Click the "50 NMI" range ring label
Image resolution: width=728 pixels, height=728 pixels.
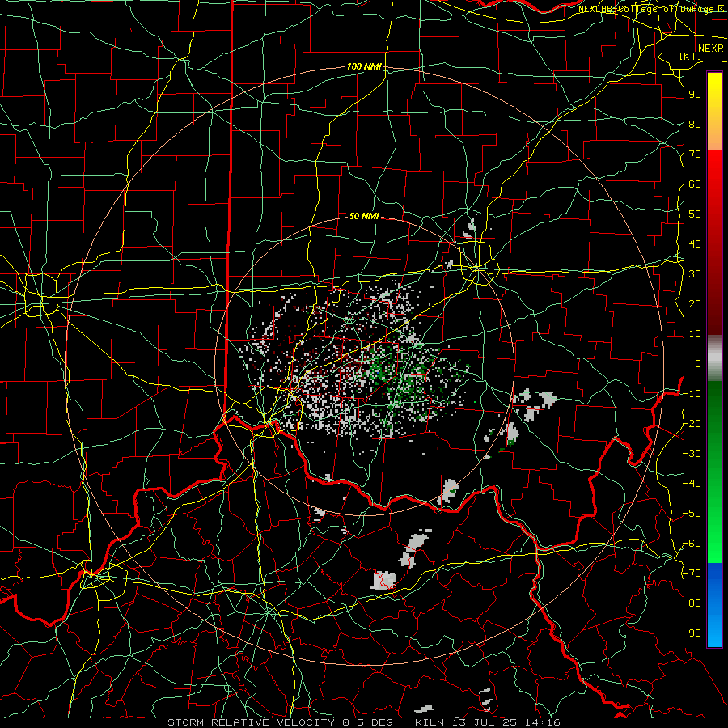364,216
